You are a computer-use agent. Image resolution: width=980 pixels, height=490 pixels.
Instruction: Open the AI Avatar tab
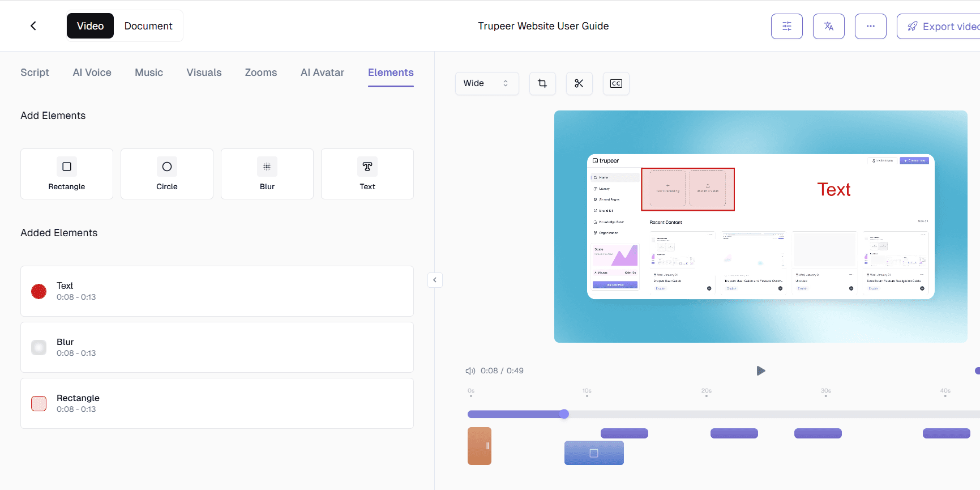tap(322, 73)
